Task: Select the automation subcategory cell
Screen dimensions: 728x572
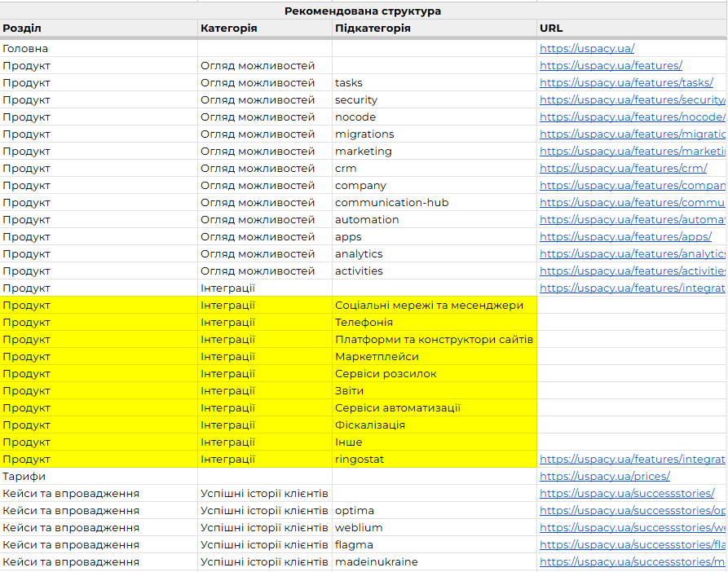Action: pyautogui.click(x=434, y=220)
